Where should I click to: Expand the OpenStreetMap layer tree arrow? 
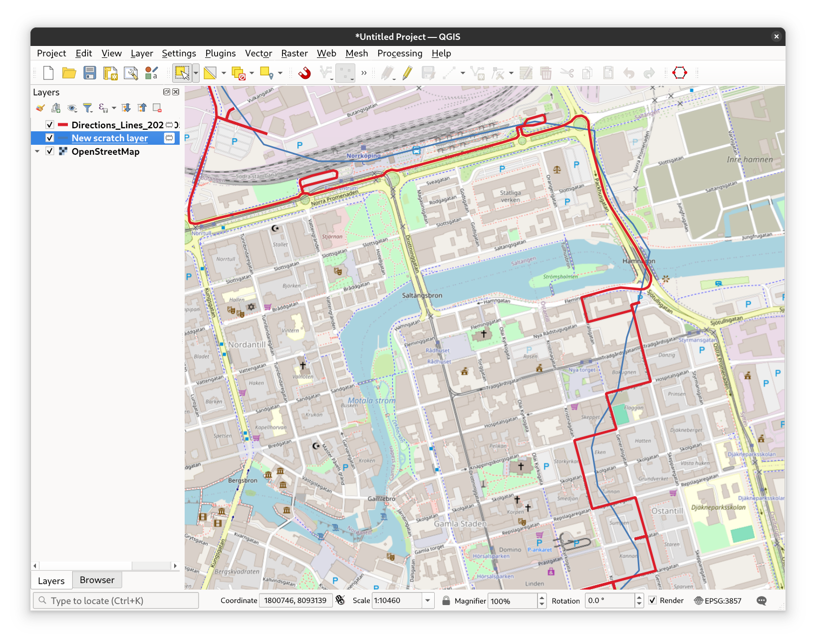pos(37,151)
